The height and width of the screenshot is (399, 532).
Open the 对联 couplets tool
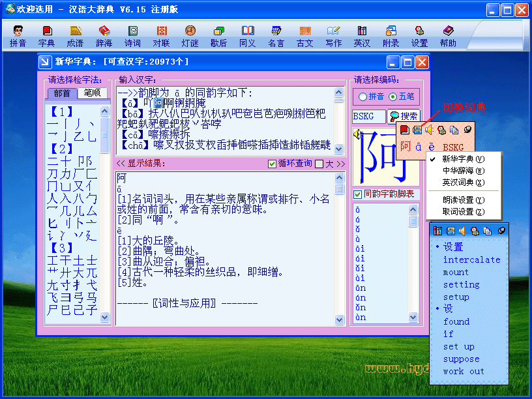click(x=161, y=36)
